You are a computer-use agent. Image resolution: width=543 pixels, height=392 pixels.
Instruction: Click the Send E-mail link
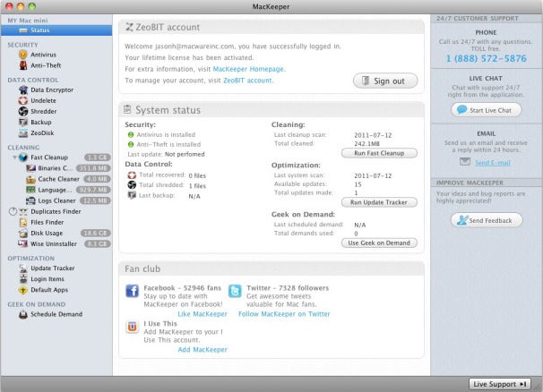pos(493,163)
